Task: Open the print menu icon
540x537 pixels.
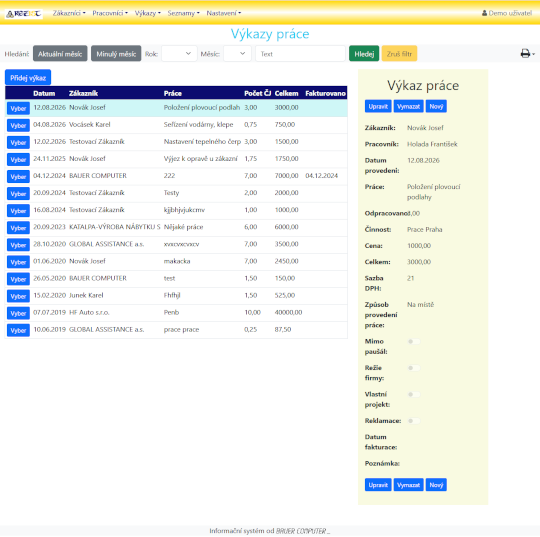Action: click(x=527, y=54)
